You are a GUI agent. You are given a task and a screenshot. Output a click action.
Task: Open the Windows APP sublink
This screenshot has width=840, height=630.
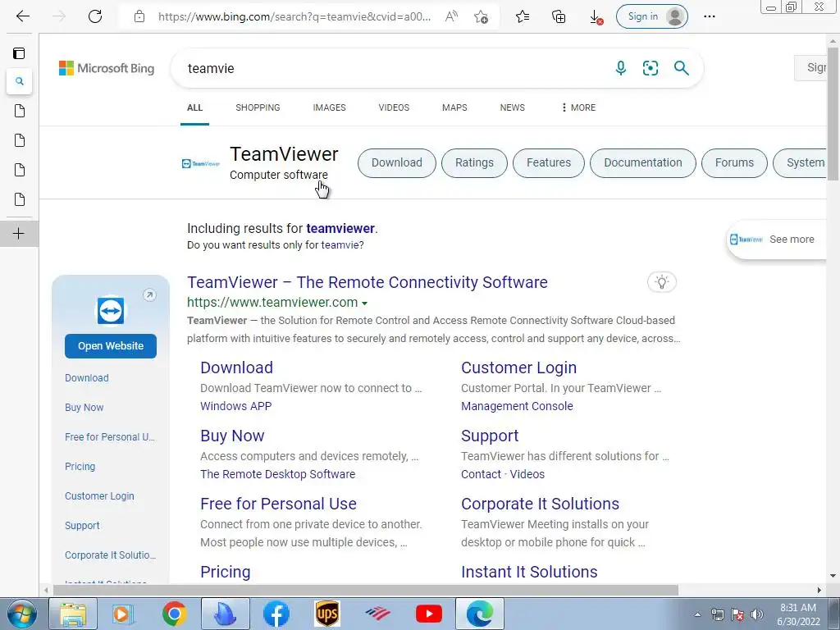coord(235,406)
